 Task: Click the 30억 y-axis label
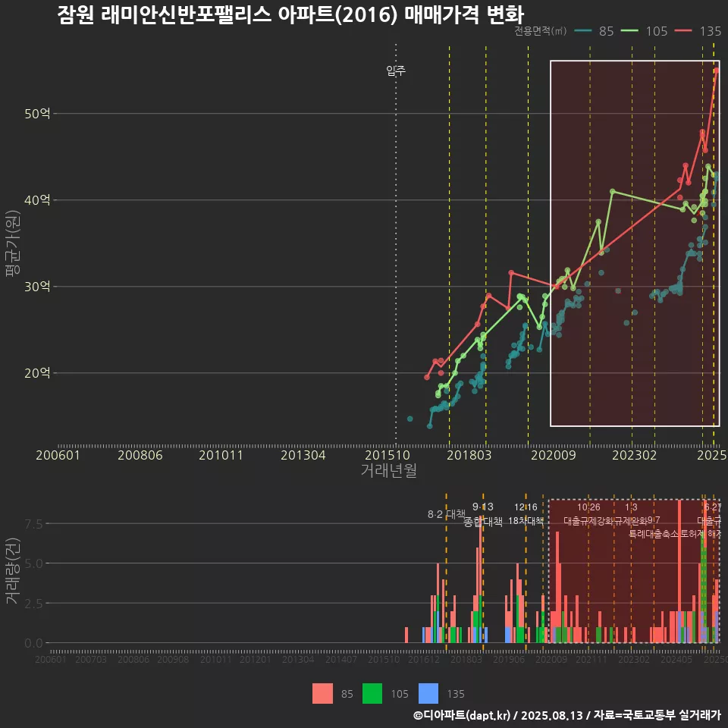tap(37, 287)
